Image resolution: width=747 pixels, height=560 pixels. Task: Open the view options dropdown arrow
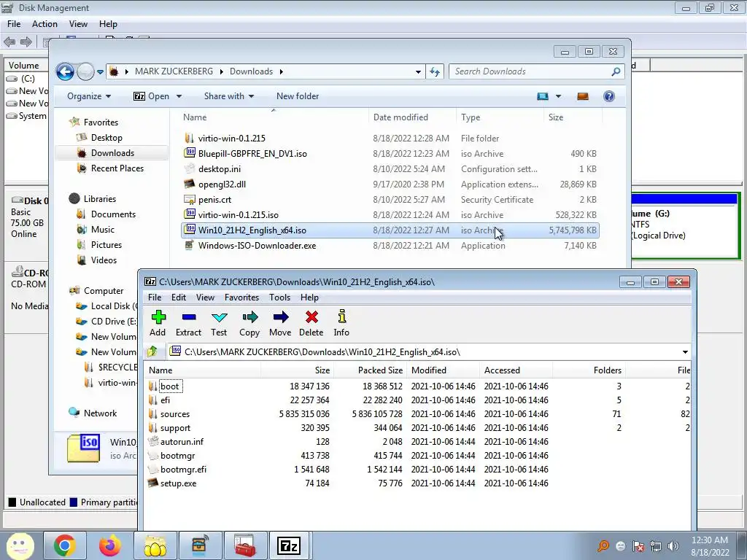[558, 96]
